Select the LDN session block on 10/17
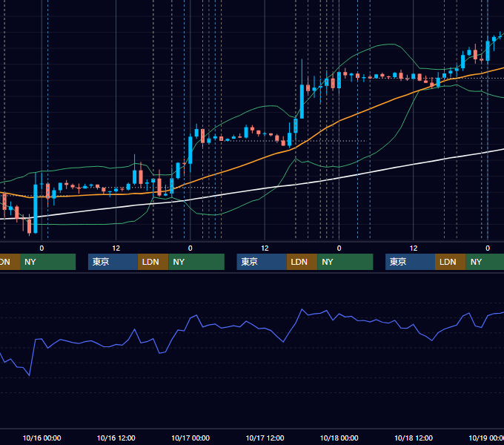The width and height of the screenshot is (504, 445). click(302, 262)
